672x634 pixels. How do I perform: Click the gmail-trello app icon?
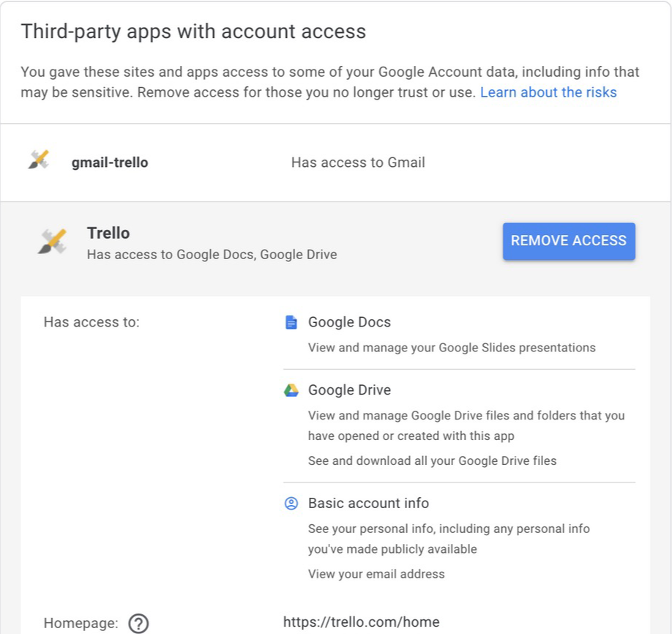[x=39, y=160]
